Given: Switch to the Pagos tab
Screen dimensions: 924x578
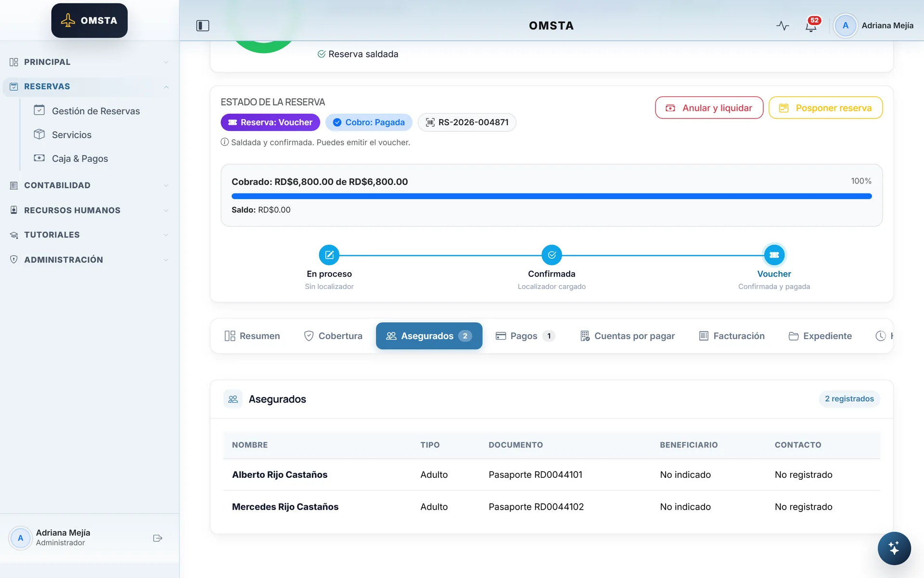Looking at the screenshot, I should click(525, 336).
